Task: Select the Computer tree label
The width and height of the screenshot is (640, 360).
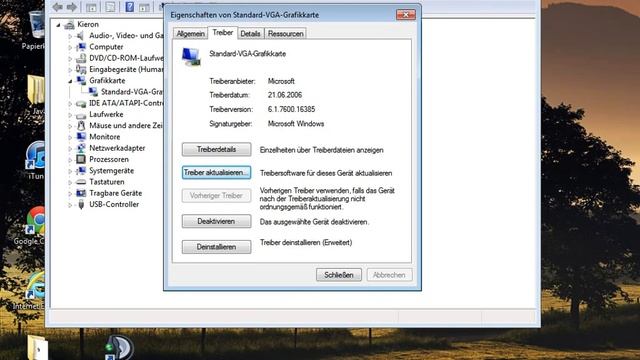Action: [106, 47]
